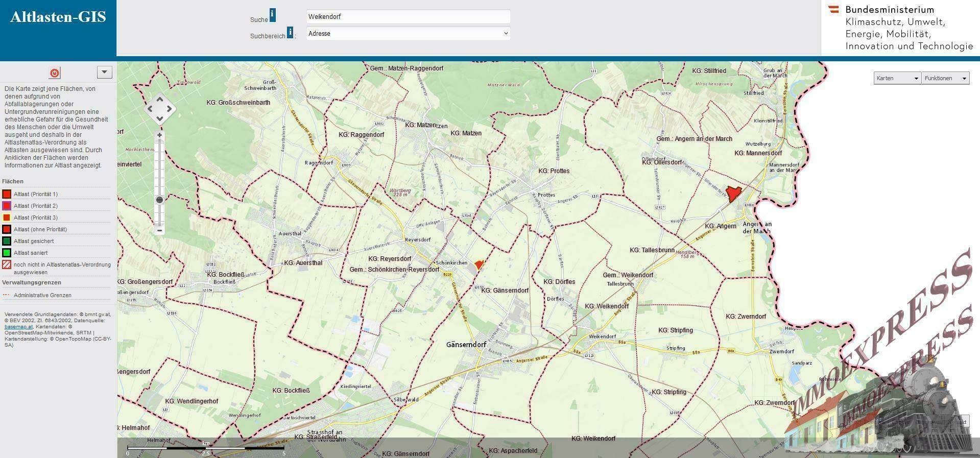Zoom in with the plus button
980x458 pixels.
160,135
